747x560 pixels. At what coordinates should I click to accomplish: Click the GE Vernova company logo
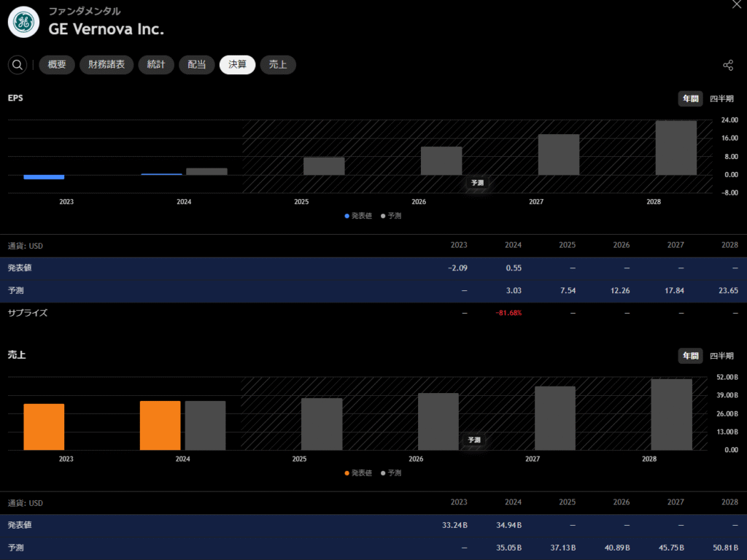tap(23, 22)
